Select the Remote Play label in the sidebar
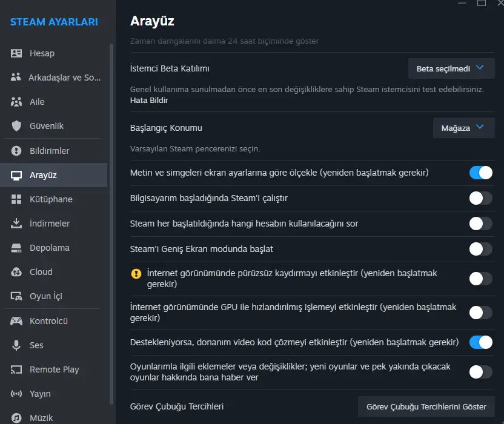 tap(55, 369)
